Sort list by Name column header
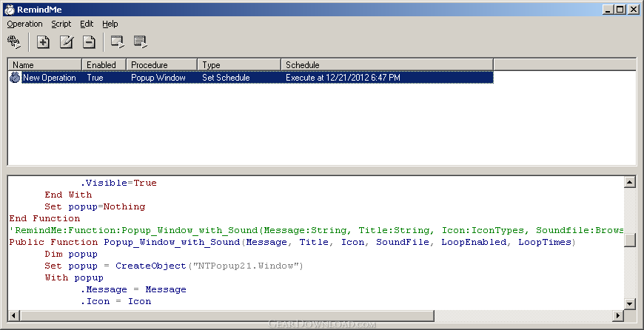 point(44,65)
